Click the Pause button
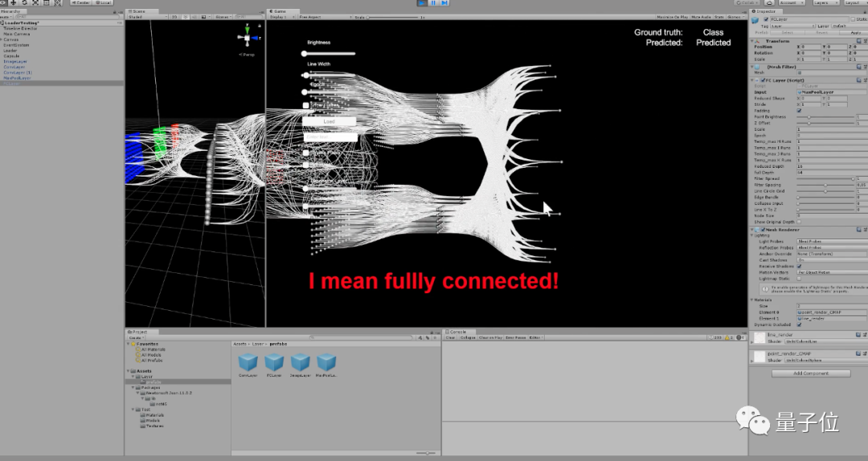Image resolution: width=868 pixels, height=461 pixels. (433, 2)
